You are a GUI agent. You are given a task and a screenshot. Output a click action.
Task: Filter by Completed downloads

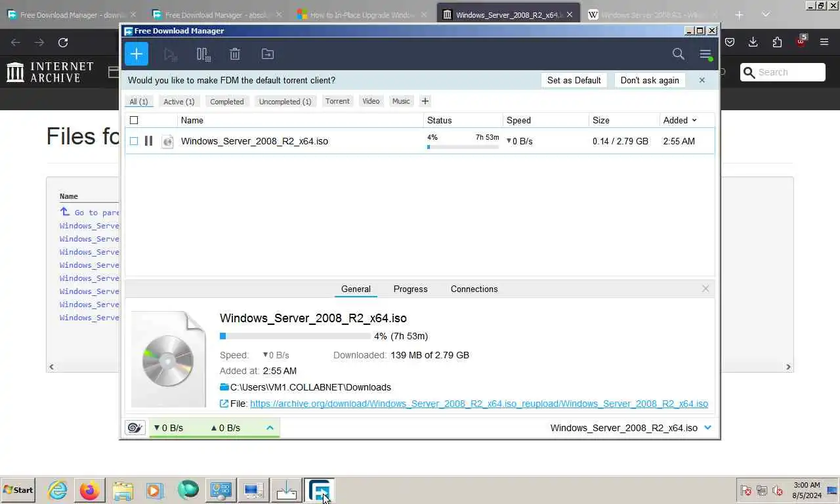227,102
